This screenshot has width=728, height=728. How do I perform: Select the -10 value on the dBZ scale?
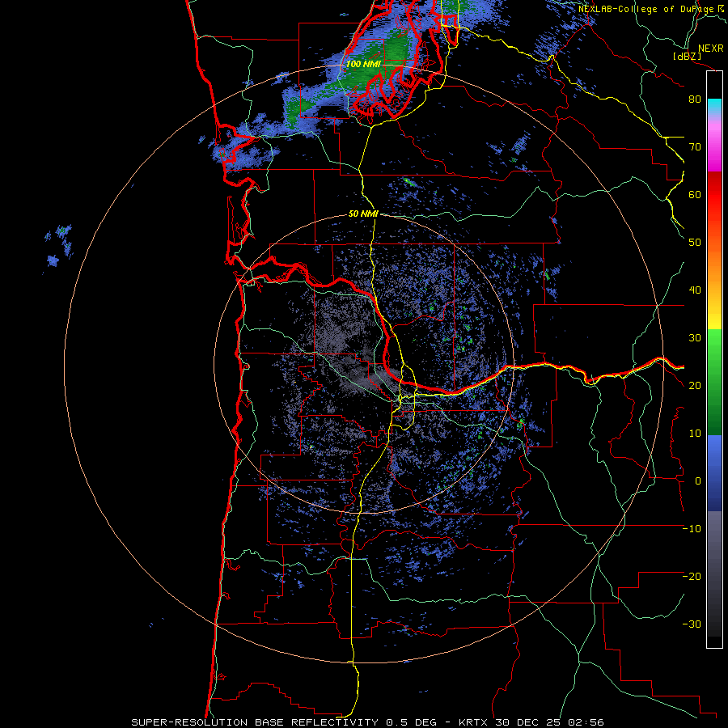pyautogui.click(x=692, y=528)
